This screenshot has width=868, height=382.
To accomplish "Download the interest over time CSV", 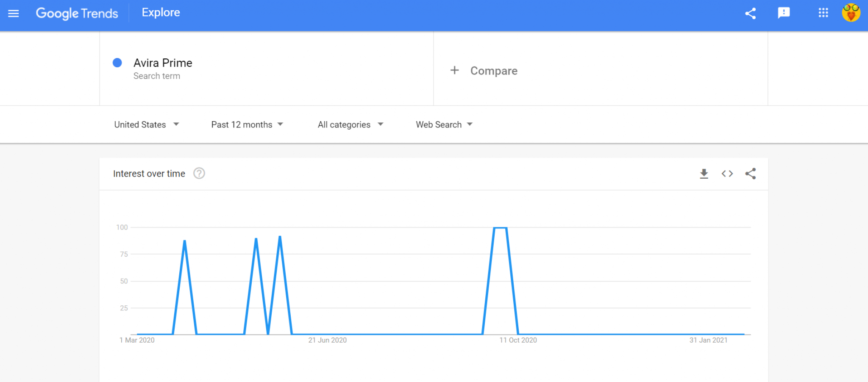I will tap(704, 174).
